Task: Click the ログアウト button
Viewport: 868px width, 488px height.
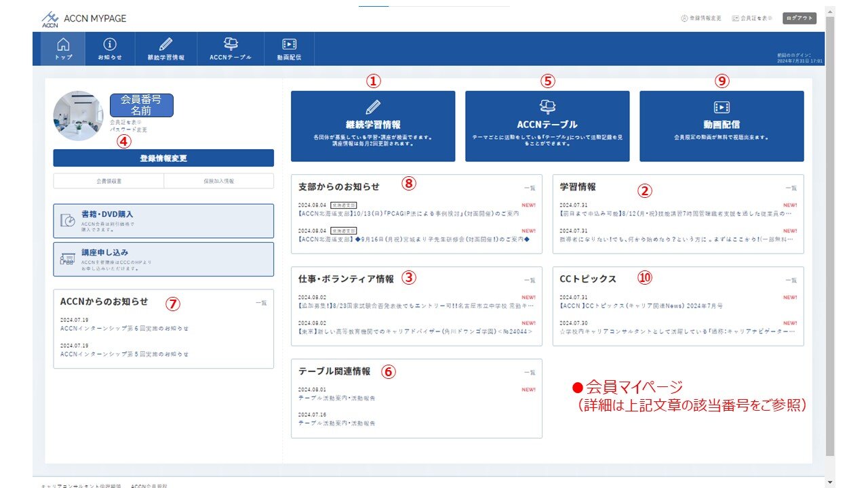Action: click(x=800, y=18)
